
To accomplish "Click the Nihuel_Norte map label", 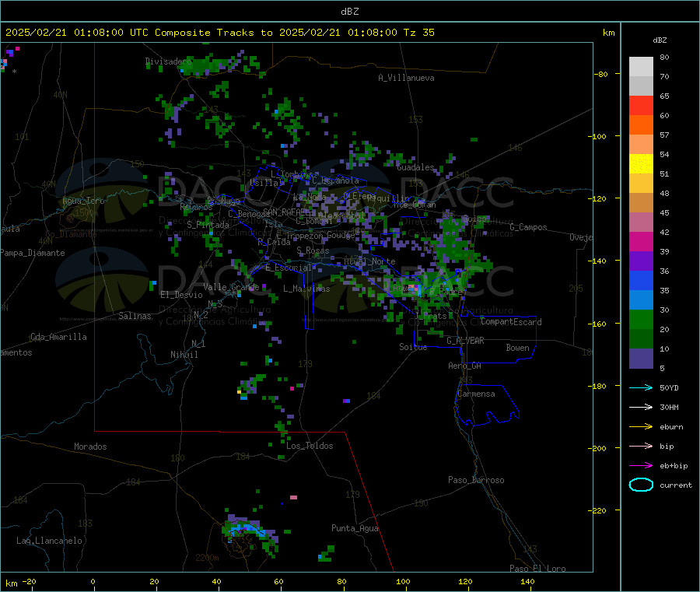I will pyautogui.click(x=369, y=261).
